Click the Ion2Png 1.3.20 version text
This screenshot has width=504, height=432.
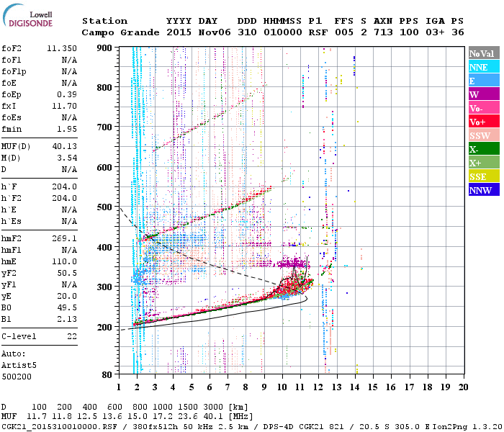pyautogui.click(x=467, y=427)
